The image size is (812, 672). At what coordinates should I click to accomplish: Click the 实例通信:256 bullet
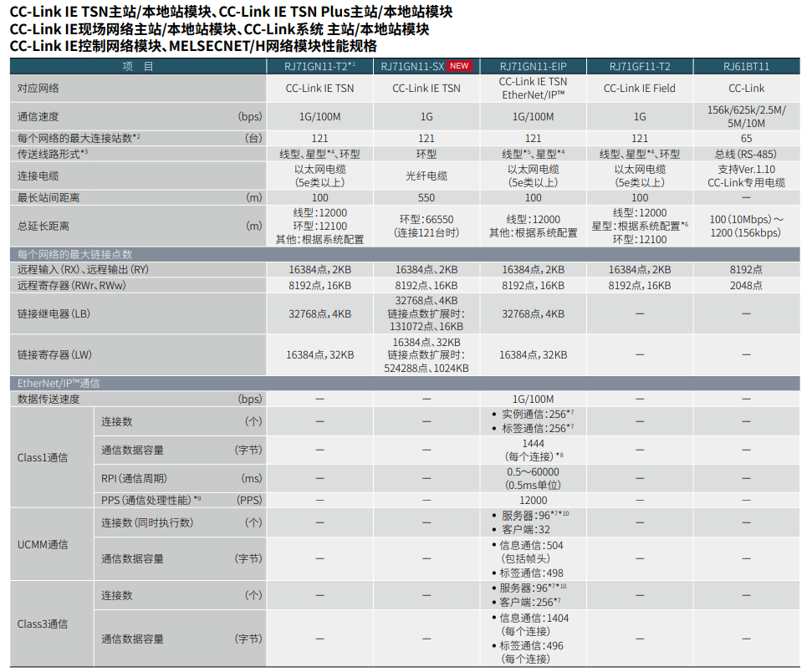pyautogui.click(x=533, y=415)
